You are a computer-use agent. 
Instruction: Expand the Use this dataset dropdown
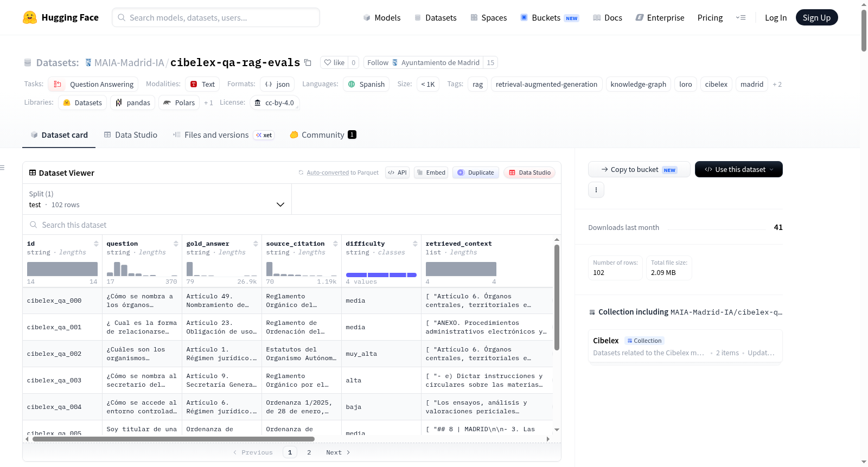(739, 169)
